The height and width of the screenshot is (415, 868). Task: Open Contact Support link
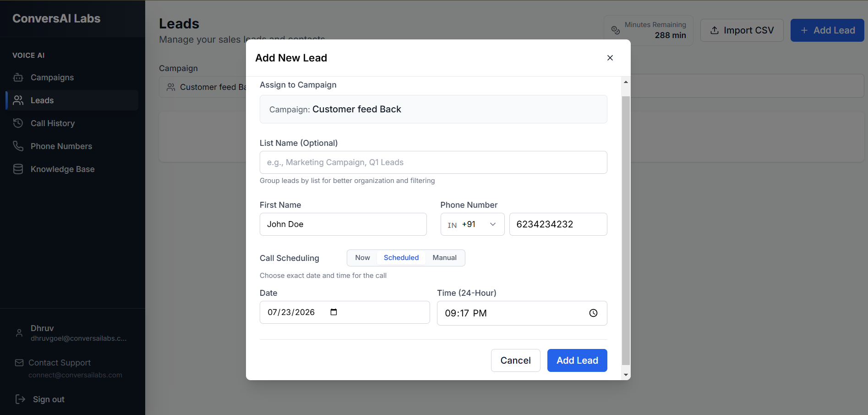click(x=60, y=363)
